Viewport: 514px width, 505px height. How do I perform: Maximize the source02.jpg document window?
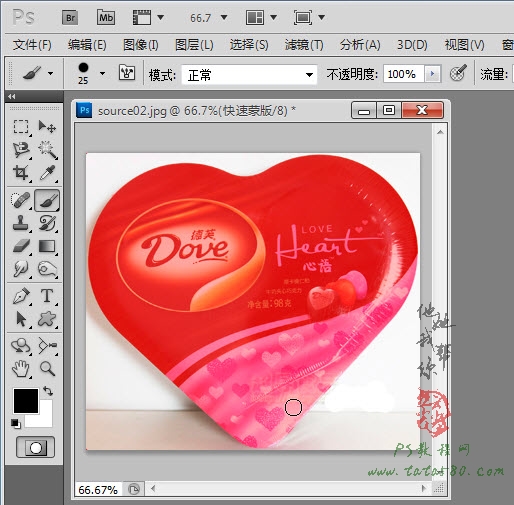[389, 110]
